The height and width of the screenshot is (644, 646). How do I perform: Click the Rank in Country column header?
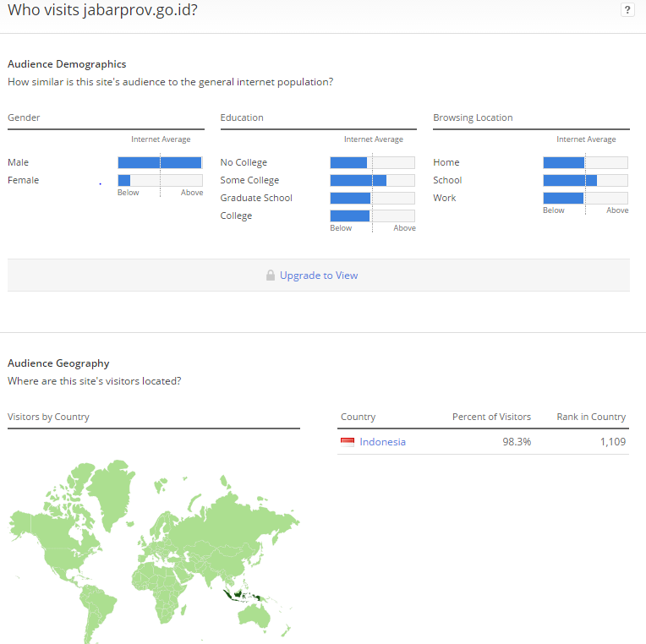(591, 417)
